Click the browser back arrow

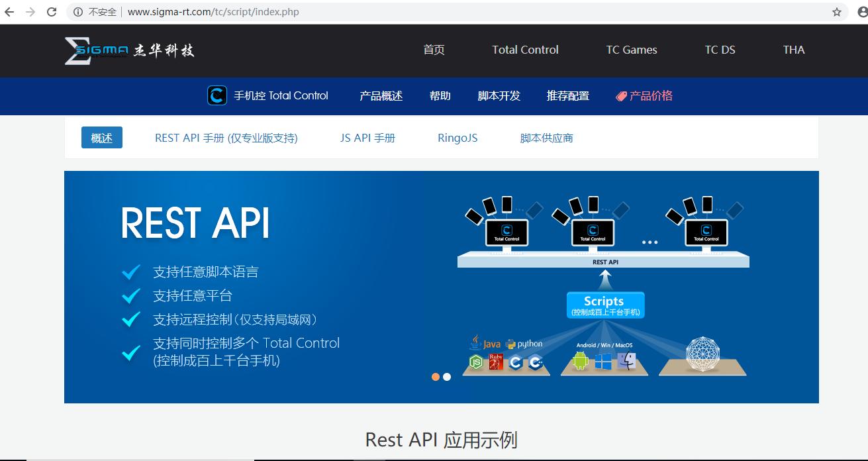point(9,12)
